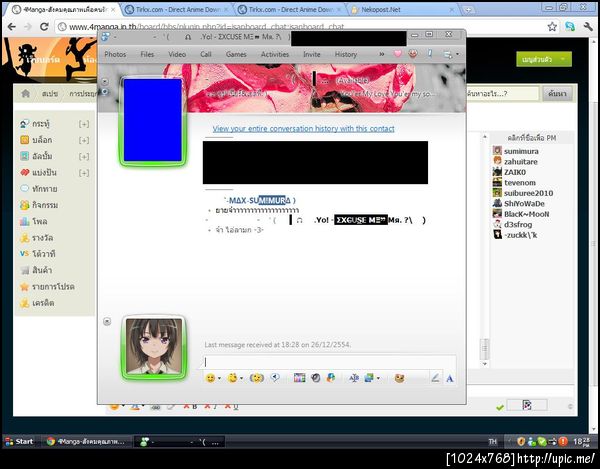Click the red face icon in the chat toolbar
The width and height of the screenshot is (600, 469).
coord(412,54)
